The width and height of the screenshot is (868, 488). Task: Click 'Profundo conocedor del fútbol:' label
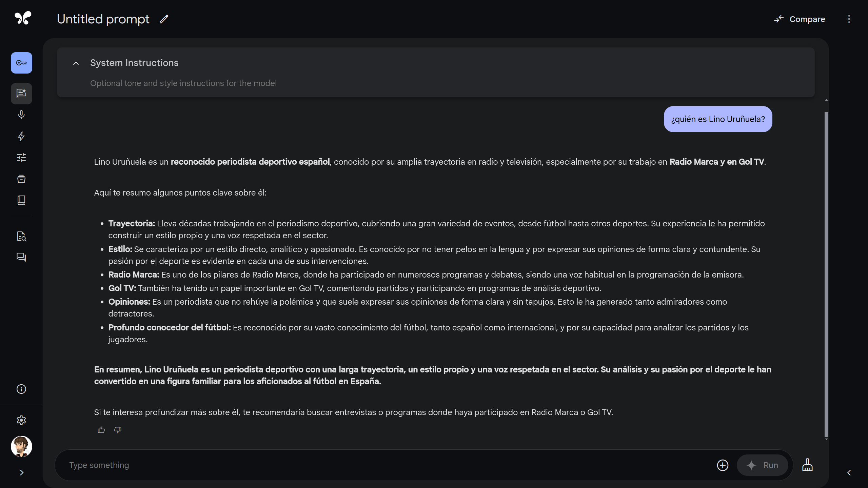170,328
